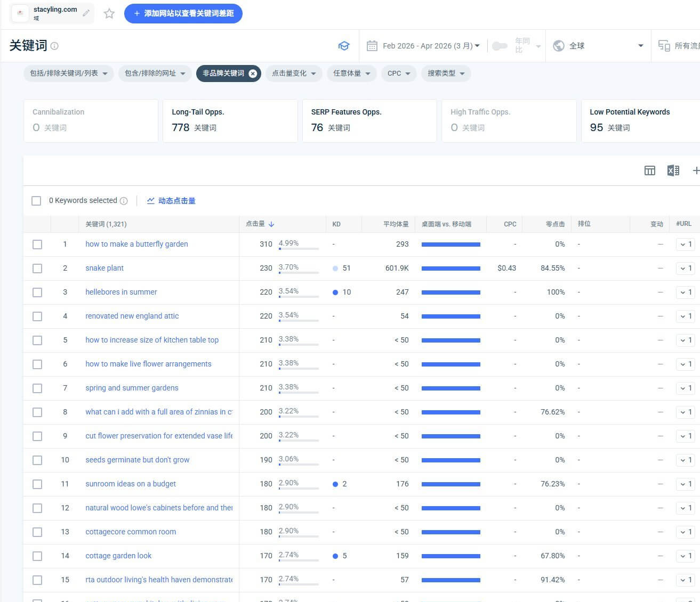Click the all traffic devices icon

click(664, 46)
